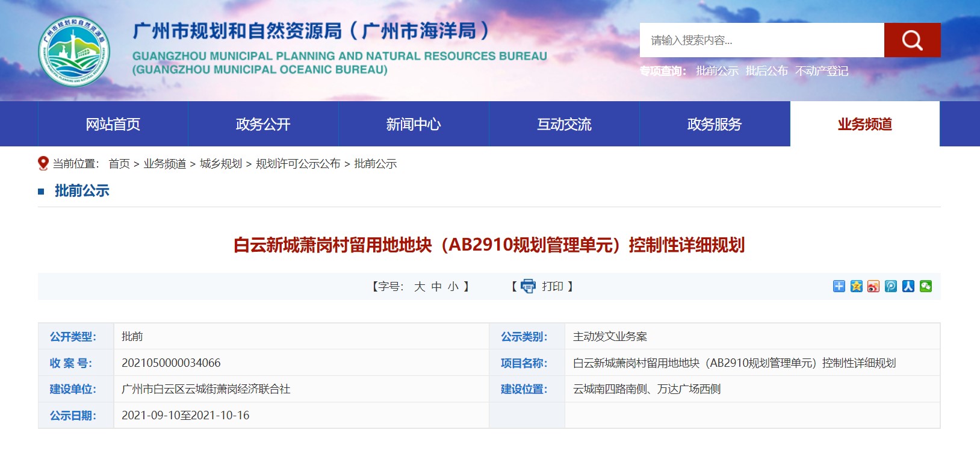Click the red search magnifier button
Screen dimensions: 980x453
tap(912, 40)
